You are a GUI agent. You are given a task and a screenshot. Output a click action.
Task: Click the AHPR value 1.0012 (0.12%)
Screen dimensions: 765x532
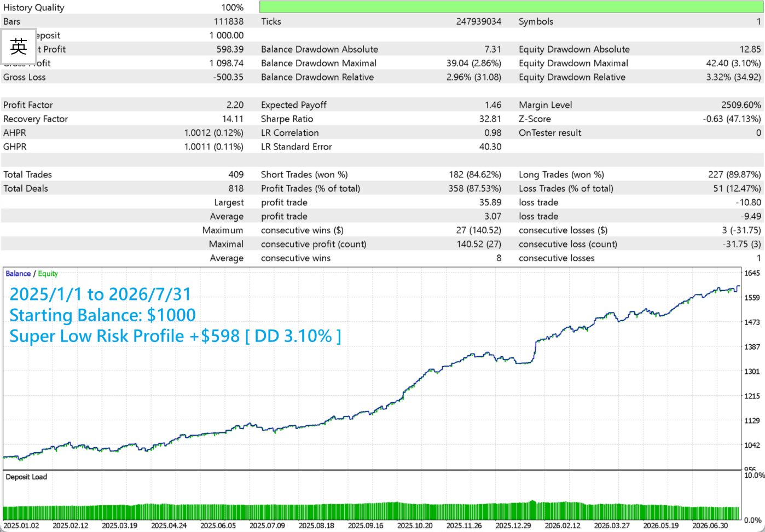pos(214,133)
